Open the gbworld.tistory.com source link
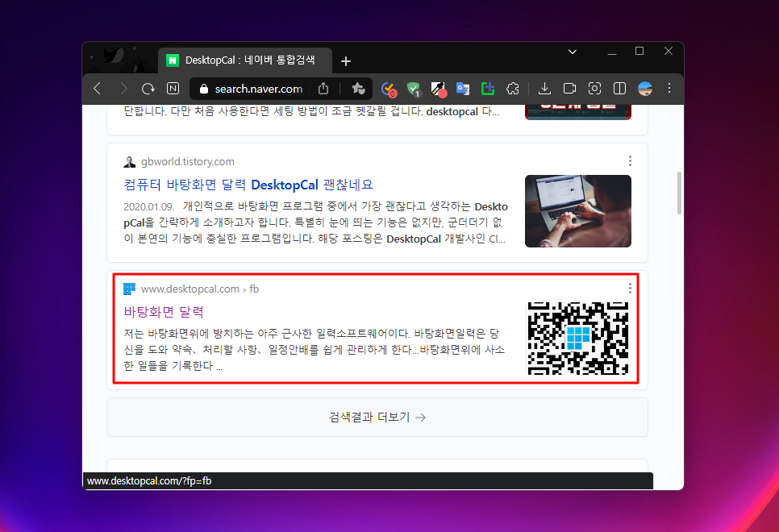This screenshot has width=779, height=532. click(x=187, y=162)
